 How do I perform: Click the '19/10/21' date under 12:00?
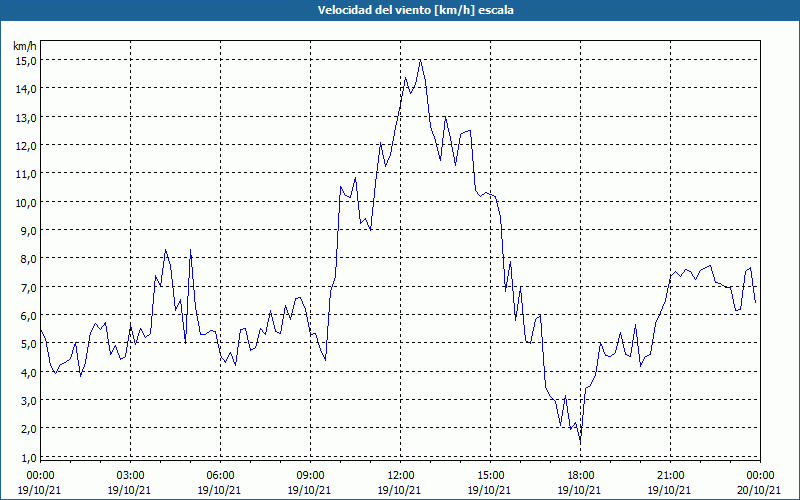point(399,490)
